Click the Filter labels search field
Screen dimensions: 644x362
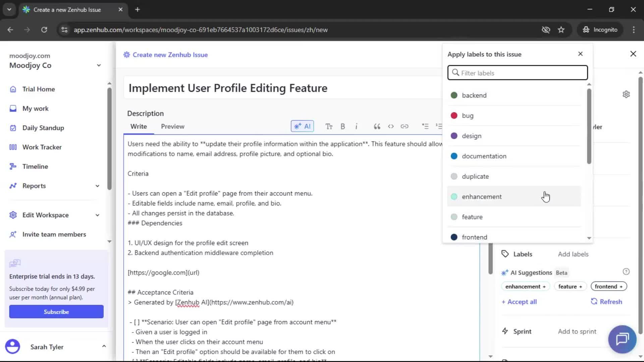(x=517, y=73)
